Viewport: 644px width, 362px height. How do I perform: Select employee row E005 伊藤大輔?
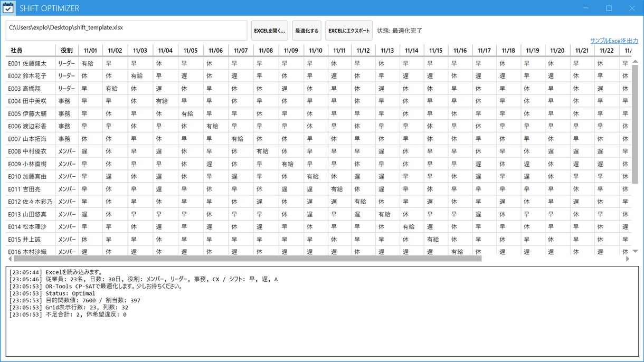click(319, 113)
